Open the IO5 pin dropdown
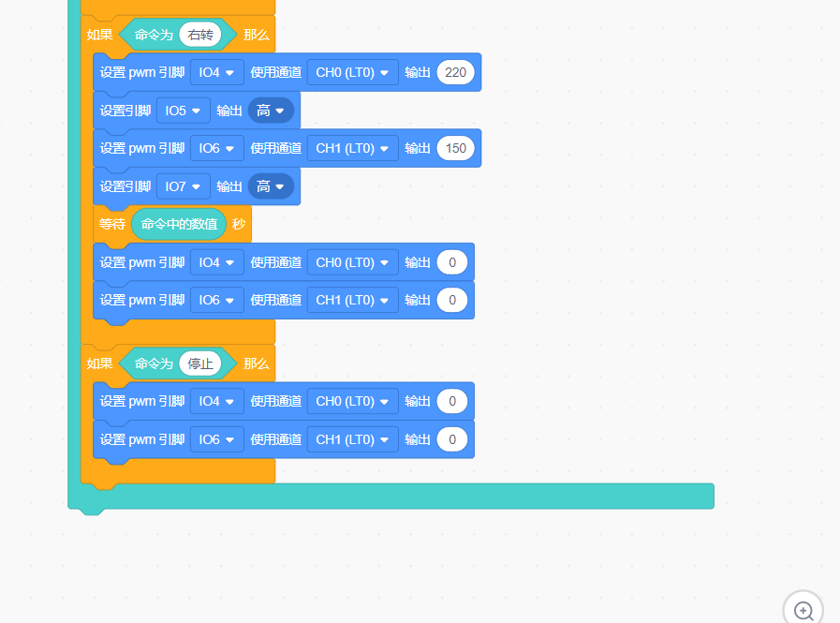840x623 pixels. pos(184,111)
